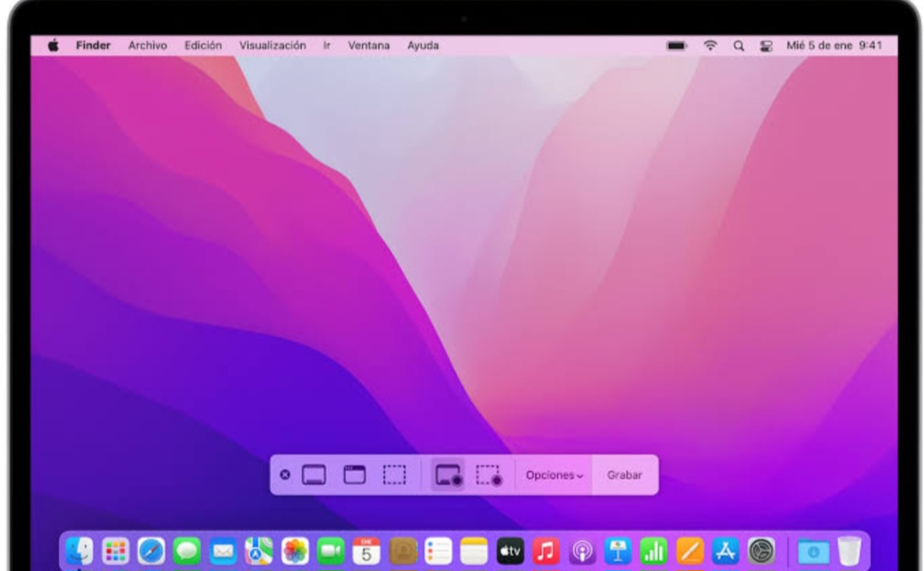Open the Ayuda menu
This screenshot has width=924, height=571.
[424, 45]
